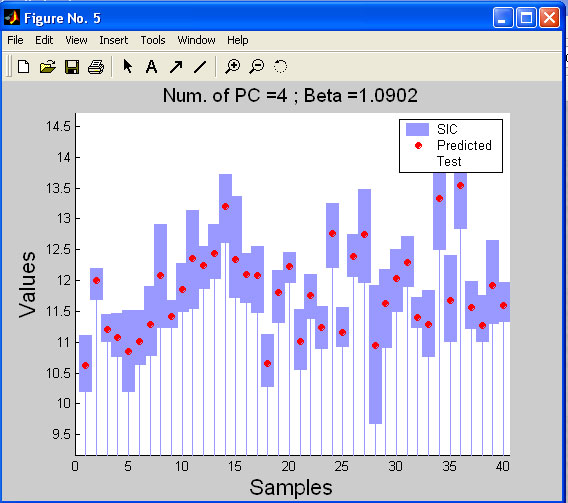Open the Edit menu
This screenshot has width=568, height=503.
(x=44, y=40)
